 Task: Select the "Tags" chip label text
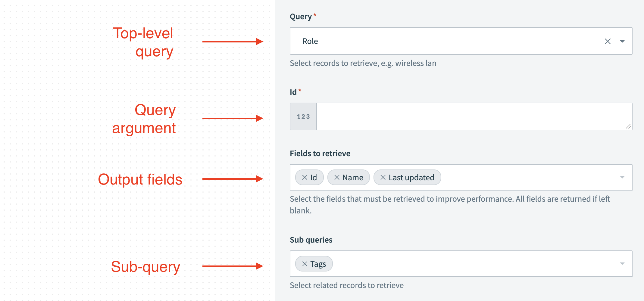(318, 264)
